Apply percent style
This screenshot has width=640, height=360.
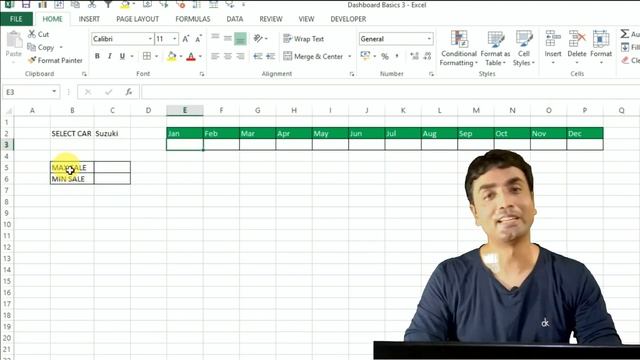click(384, 56)
